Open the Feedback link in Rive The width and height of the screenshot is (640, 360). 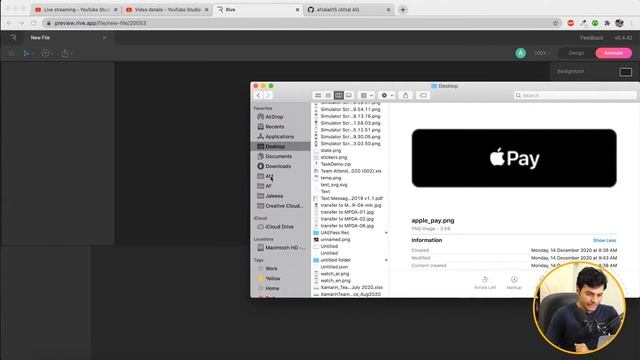[591, 38]
